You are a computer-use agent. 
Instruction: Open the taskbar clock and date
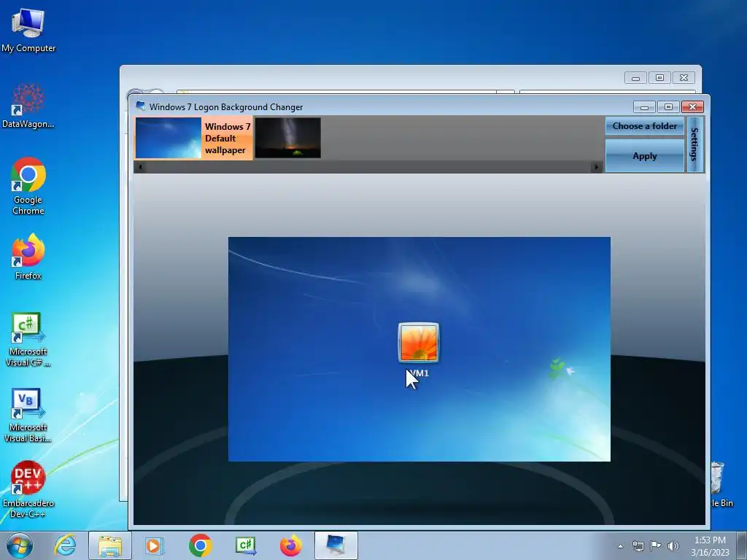pyautogui.click(x=710, y=546)
